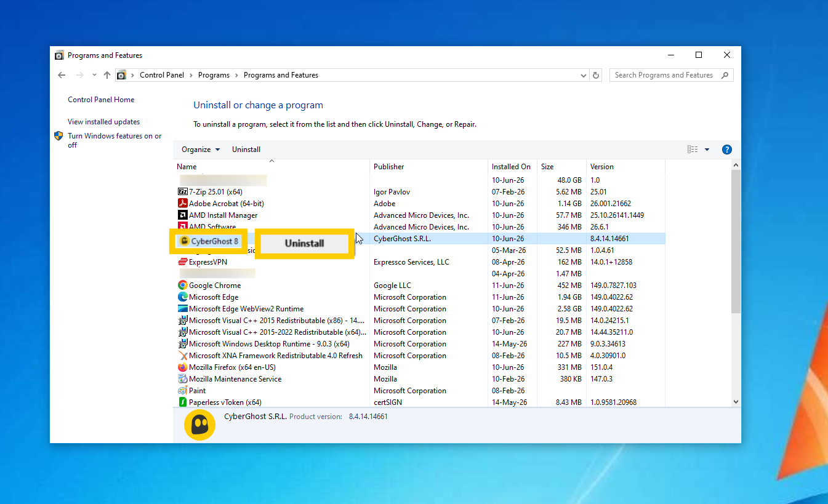The height and width of the screenshot is (504, 828).
Task: Click the Mozilla Firefox program icon
Action: [182, 367]
